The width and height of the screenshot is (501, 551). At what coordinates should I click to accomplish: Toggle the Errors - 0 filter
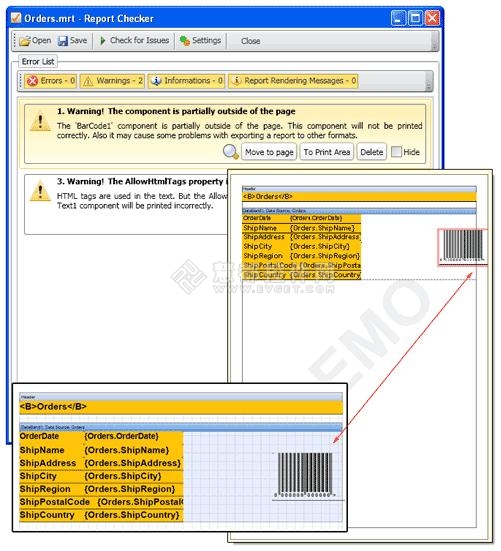click(x=51, y=81)
